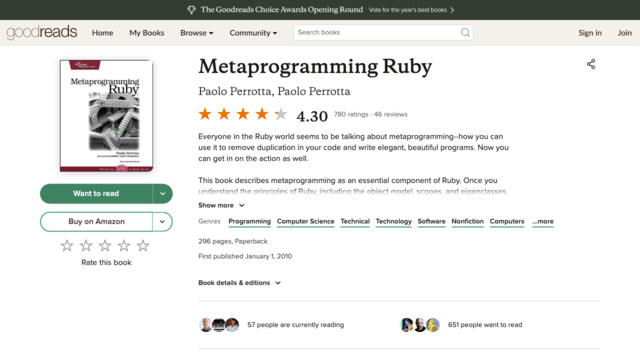The height and width of the screenshot is (360, 640).
Task: Click avatars of people who want to read
Action: pyautogui.click(x=420, y=325)
